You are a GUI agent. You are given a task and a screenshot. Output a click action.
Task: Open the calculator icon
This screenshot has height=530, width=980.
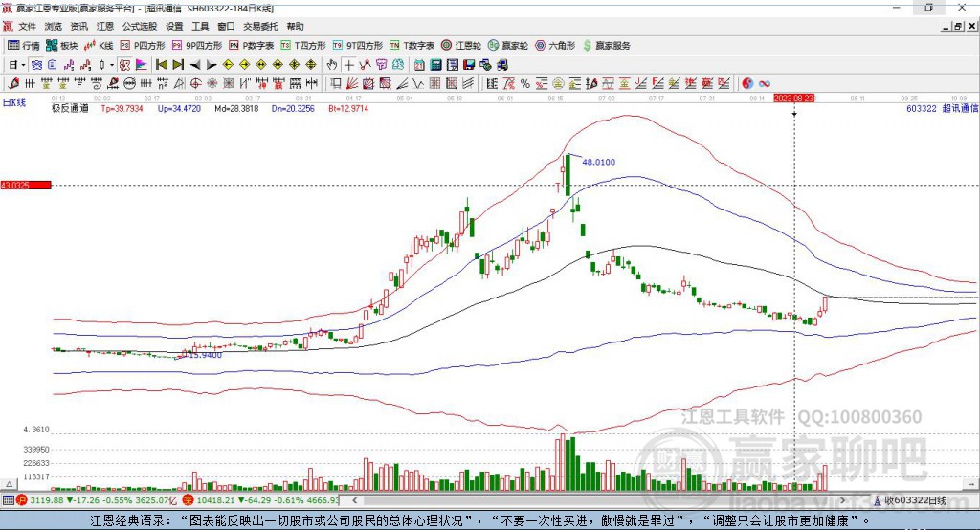(435, 65)
